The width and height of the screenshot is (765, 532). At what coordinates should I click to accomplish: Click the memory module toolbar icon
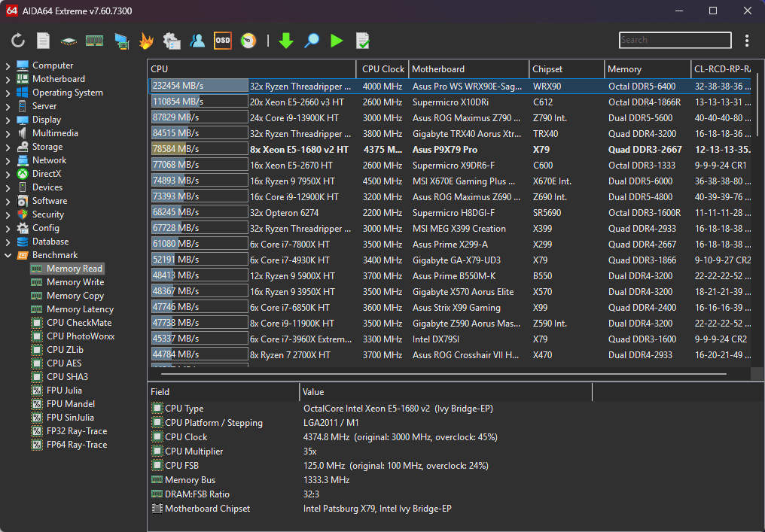94,41
